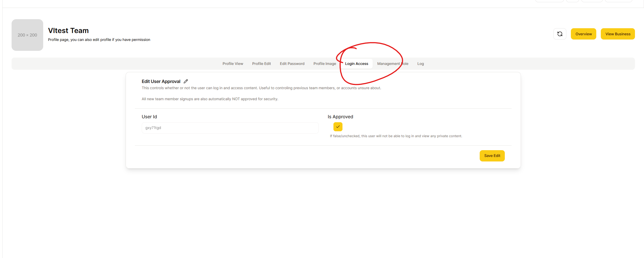644x258 pixels.
Task: Select the Profile Image tab
Action: coord(325,64)
